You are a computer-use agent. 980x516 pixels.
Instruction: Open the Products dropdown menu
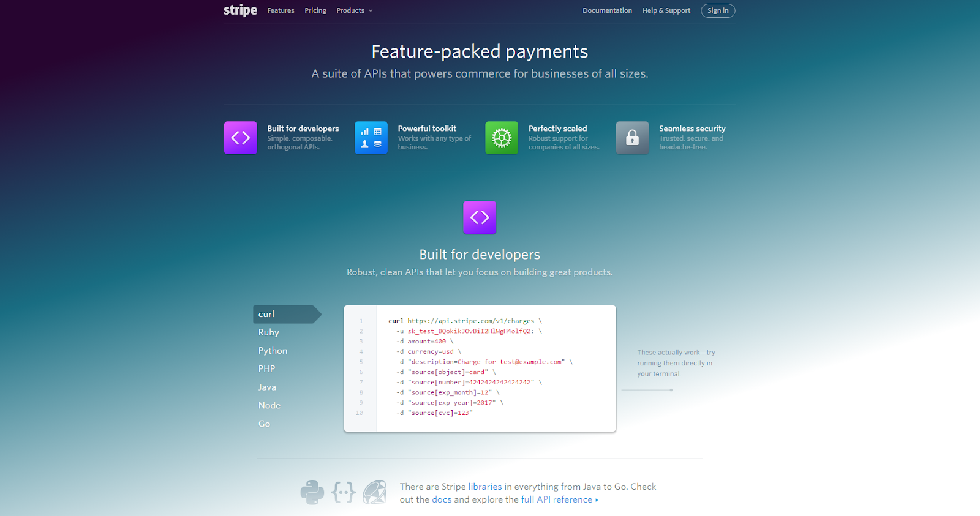coord(355,10)
